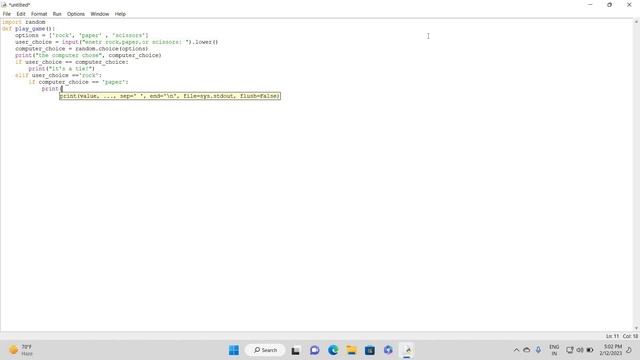Image resolution: width=640 pixels, height=360 pixels.
Task: Click the 'def play_game():' line
Action: [28, 29]
